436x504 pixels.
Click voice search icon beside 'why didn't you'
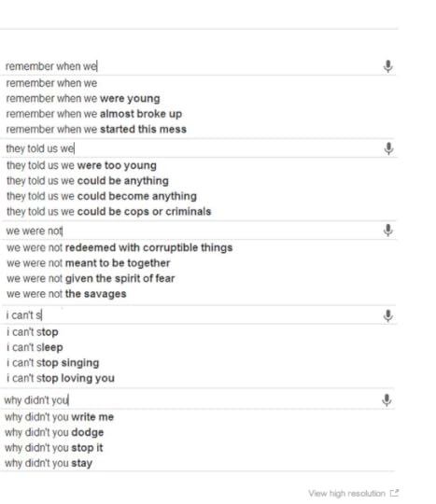[387, 400]
